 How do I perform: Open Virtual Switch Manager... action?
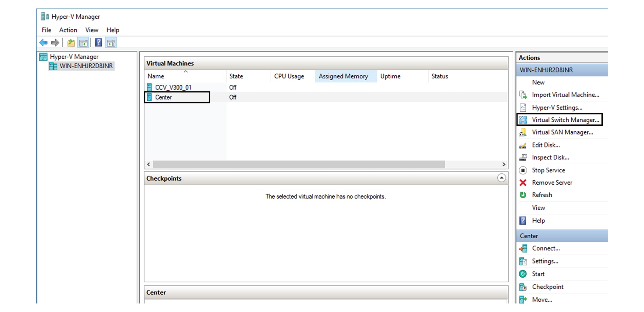[x=566, y=120]
